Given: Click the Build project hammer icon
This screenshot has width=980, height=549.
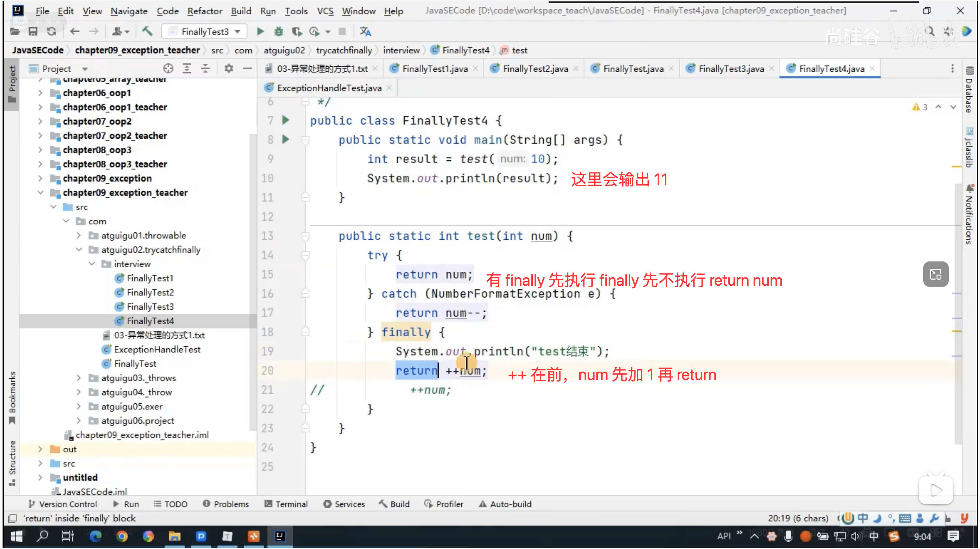Looking at the screenshot, I should click(147, 32).
